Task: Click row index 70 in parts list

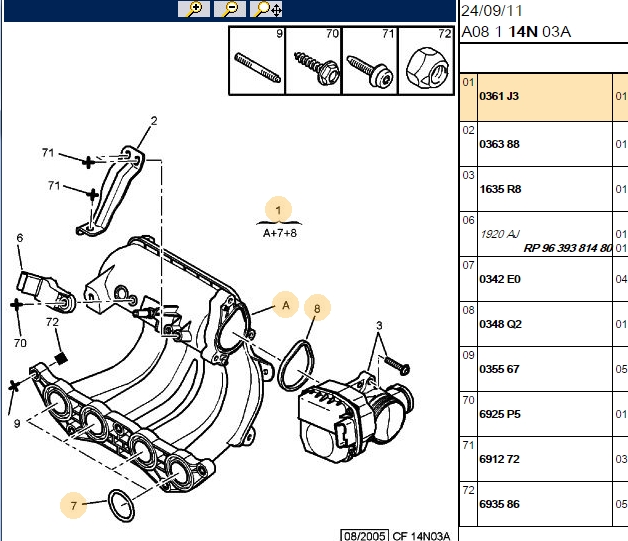Action: pyautogui.click(x=468, y=400)
